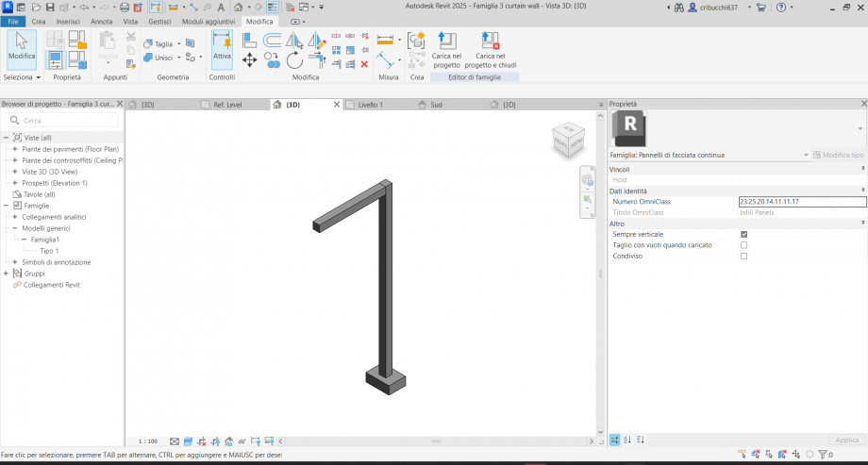Click the Family Category and Parameters icon

pos(77,40)
